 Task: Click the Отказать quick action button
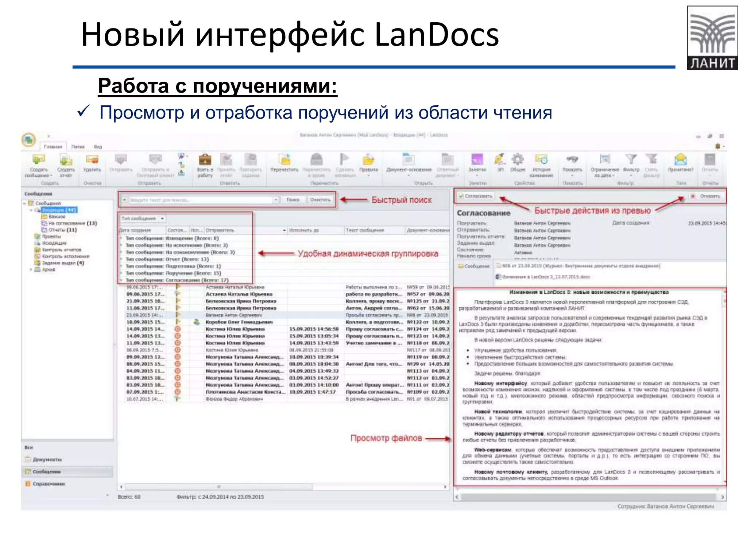click(x=706, y=196)
